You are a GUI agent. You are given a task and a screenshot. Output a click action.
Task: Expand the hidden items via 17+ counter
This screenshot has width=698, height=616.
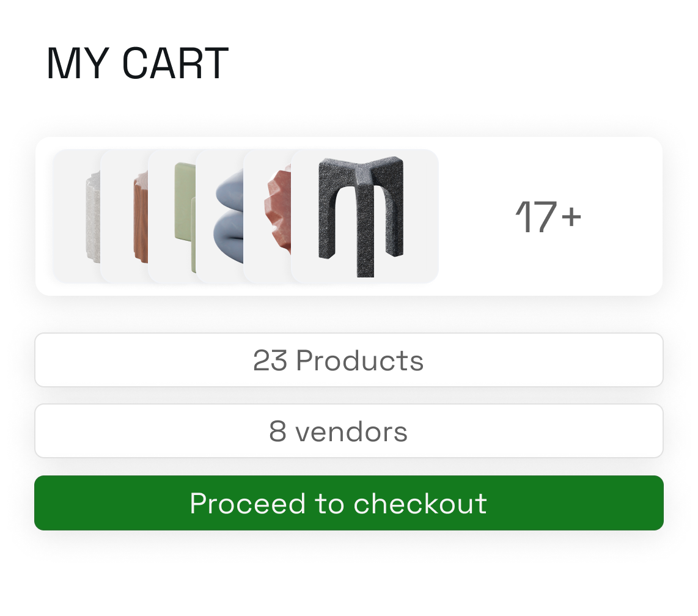[x=548, y=217]
